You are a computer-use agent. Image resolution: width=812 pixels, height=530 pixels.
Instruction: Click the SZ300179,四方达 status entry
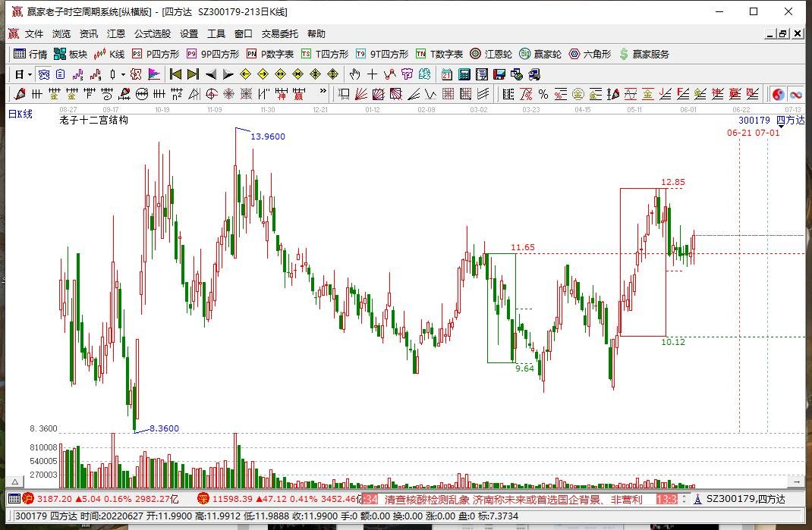739,499
